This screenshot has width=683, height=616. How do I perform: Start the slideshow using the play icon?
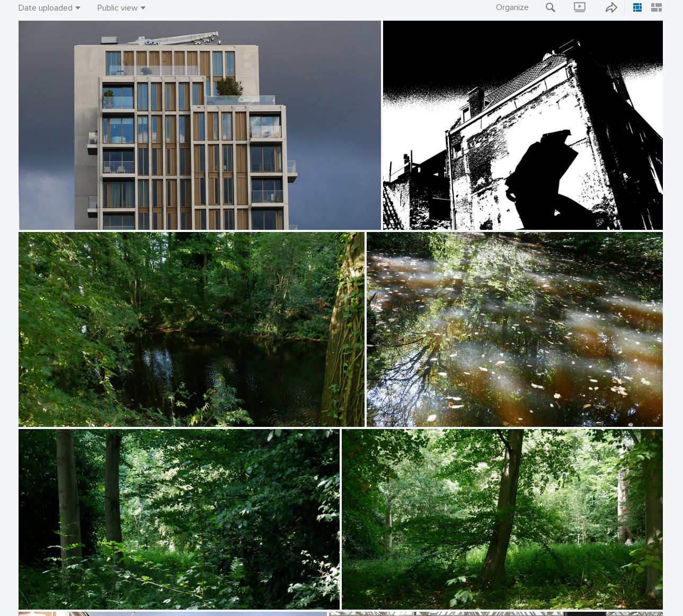pyautogui.click(x=580, y=7)
